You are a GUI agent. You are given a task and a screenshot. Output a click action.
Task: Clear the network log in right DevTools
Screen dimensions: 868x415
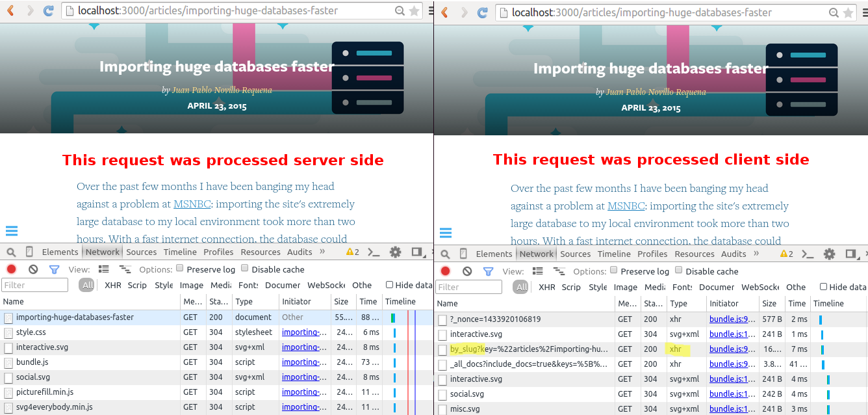pyautogui.click(x=467, y=271)
